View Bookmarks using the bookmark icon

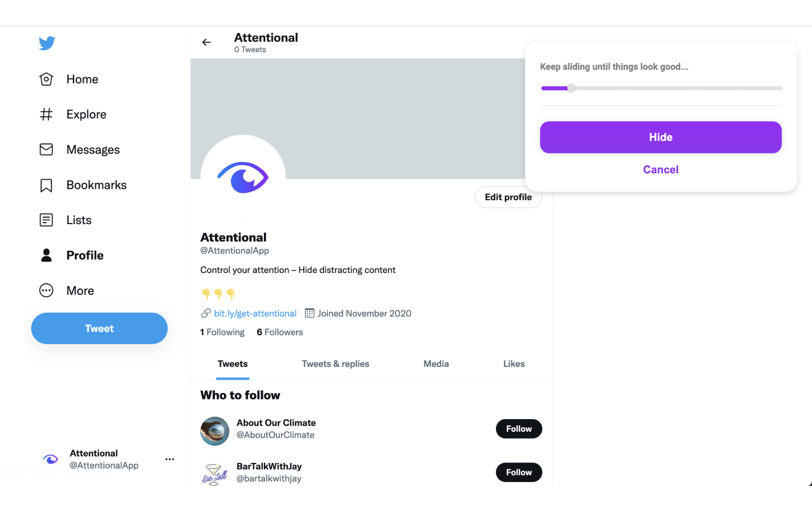tap(46, 185)
